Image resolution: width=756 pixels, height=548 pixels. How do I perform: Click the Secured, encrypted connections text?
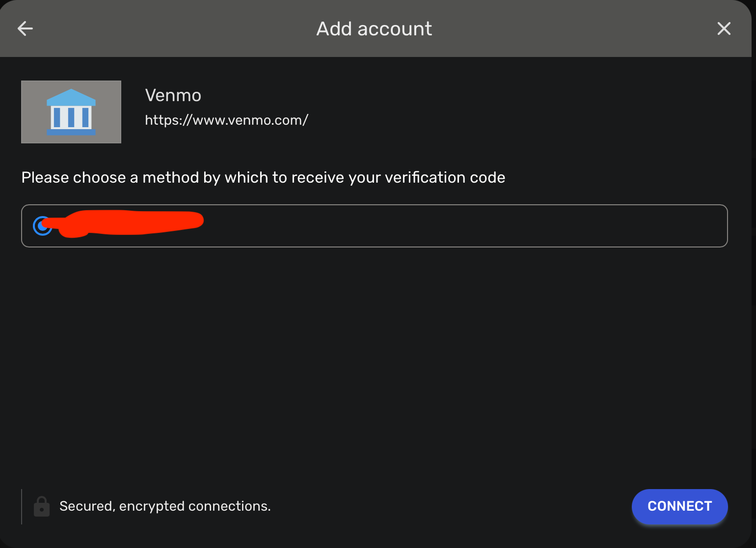pyautogui.click(x=165, y=506)
